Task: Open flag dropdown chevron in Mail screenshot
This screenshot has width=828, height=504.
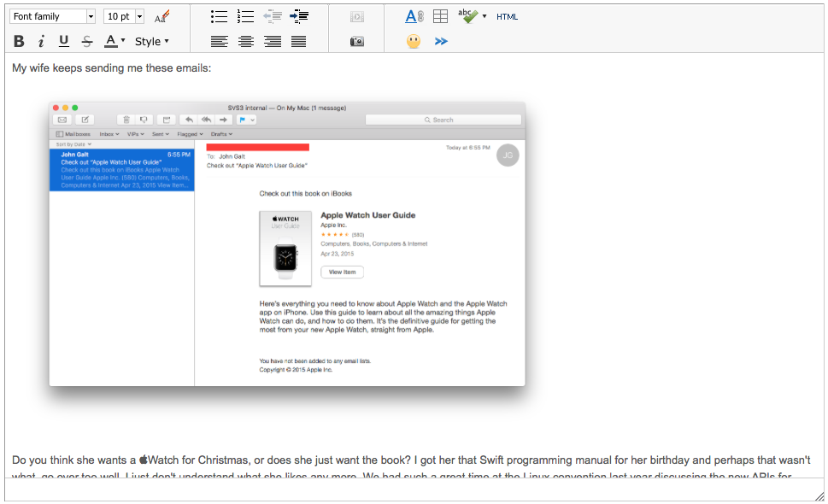Action: point(253,120)
